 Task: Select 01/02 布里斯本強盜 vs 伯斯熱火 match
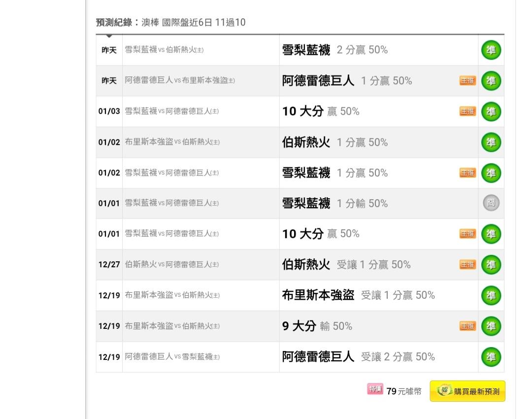(x=172, y=142)
